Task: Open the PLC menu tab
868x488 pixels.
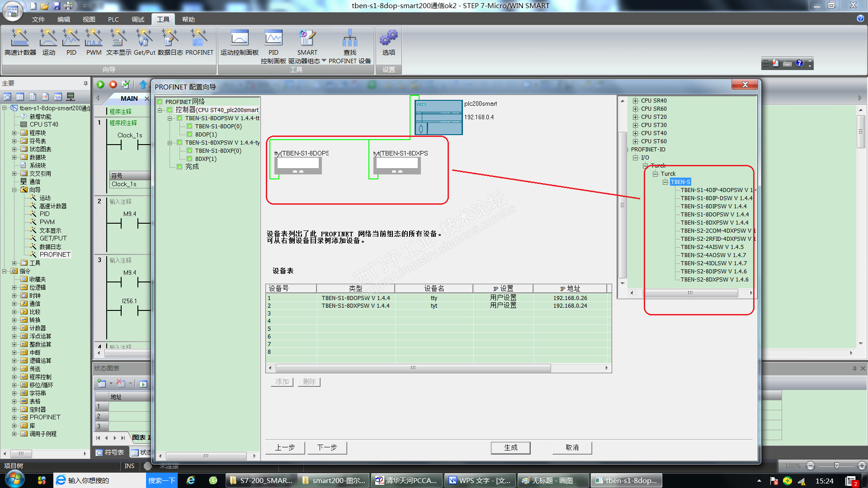Action: (113, 19)
